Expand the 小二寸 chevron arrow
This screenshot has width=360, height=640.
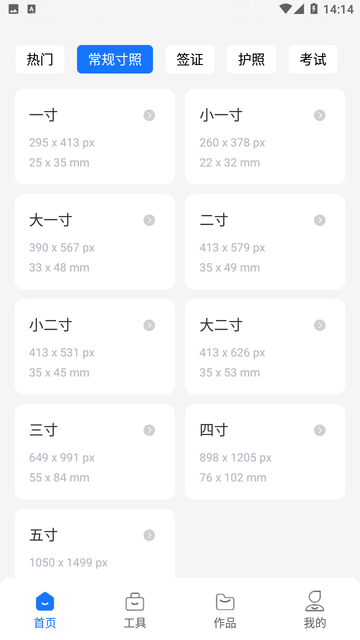coord(149,325)
